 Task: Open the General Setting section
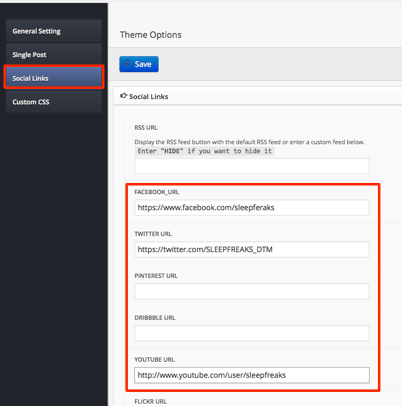click(54, 31)
